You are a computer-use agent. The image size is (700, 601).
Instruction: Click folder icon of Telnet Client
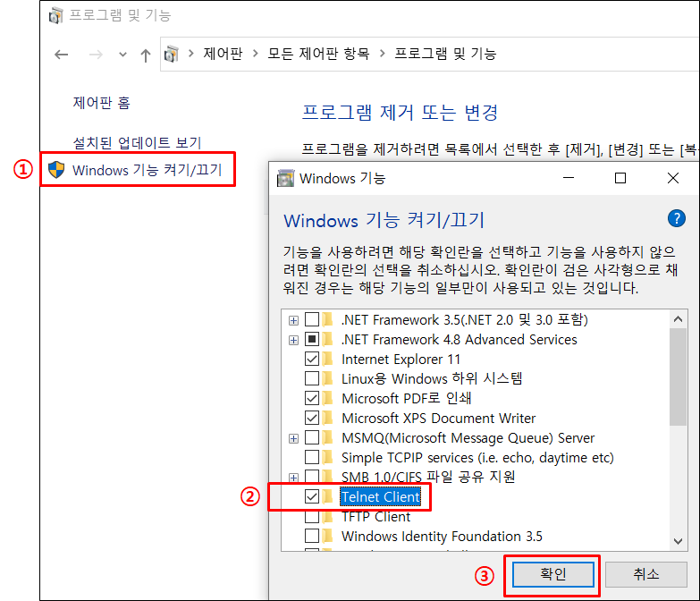[x=328, y=496]
